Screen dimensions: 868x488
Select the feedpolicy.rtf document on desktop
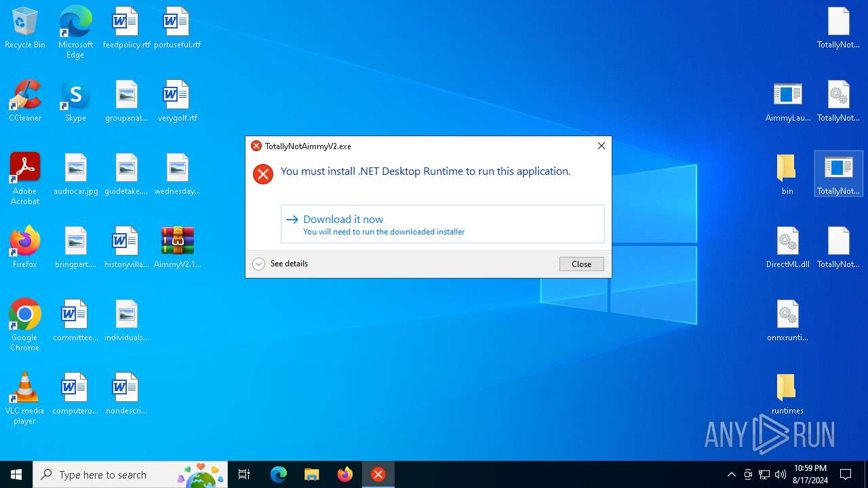126,28
